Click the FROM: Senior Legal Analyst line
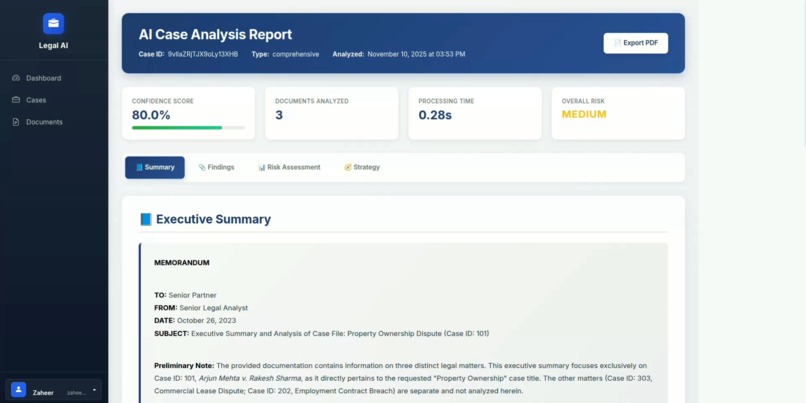The image size is (806, 403). pyautogui.click(x=201, y=308)
